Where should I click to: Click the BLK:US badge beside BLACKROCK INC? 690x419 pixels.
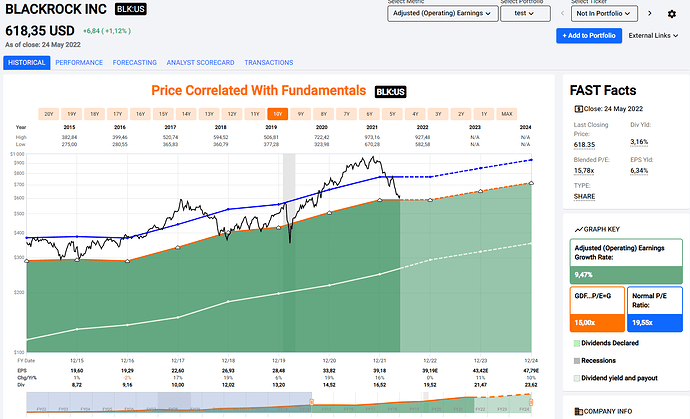131,9
